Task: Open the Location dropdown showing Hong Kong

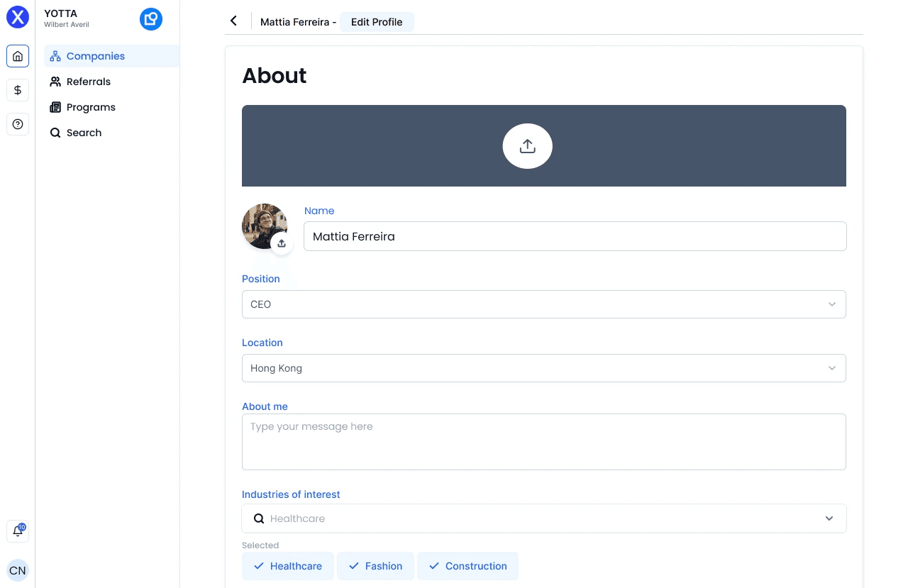Action: (831, 368)
